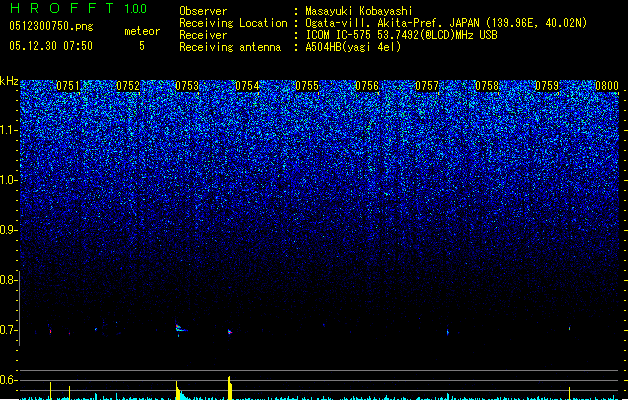629x400 pixels.
Task: Click the kHz axis unit label
Action: point(9,81)
